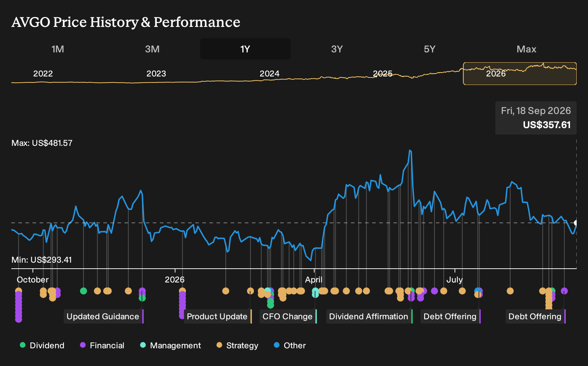This screenshot has height=366, width=588.
Task: Select the 5Y range tab
Action: point(430,49)
